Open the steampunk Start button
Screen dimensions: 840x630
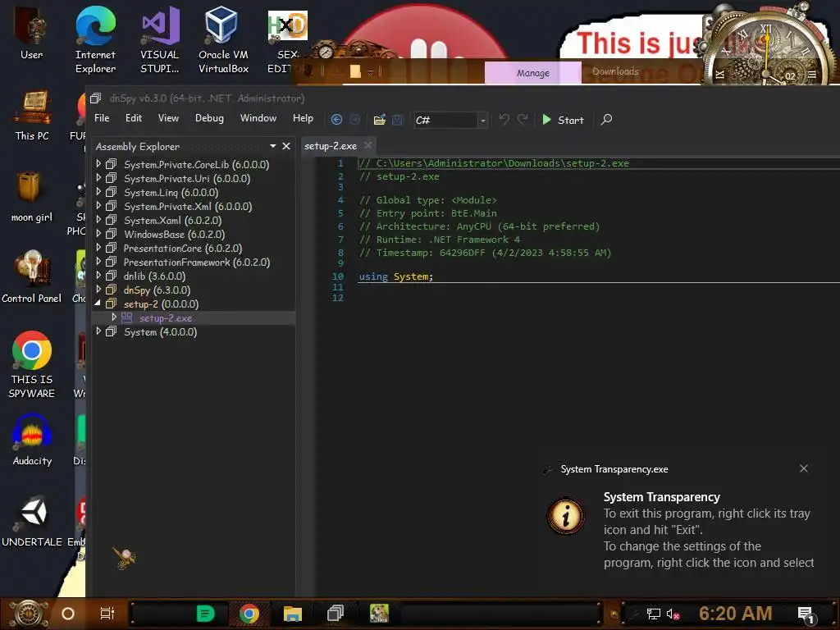[x=29, y=614]
